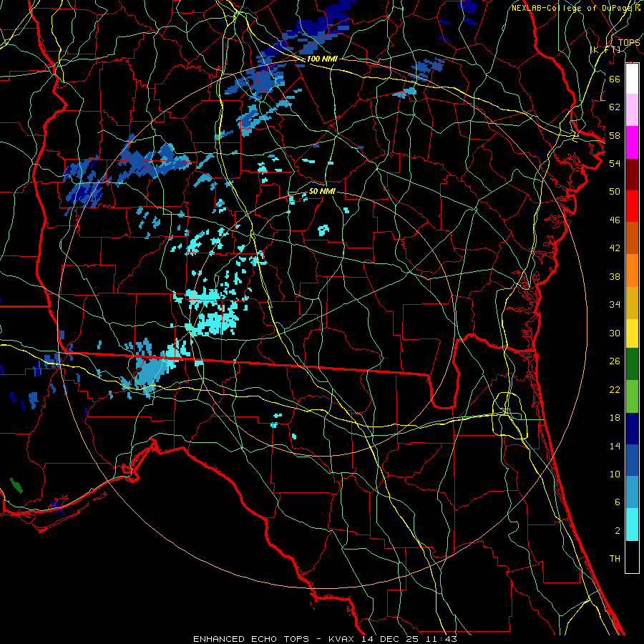Click the 'TH' legend label

[615, 559]
